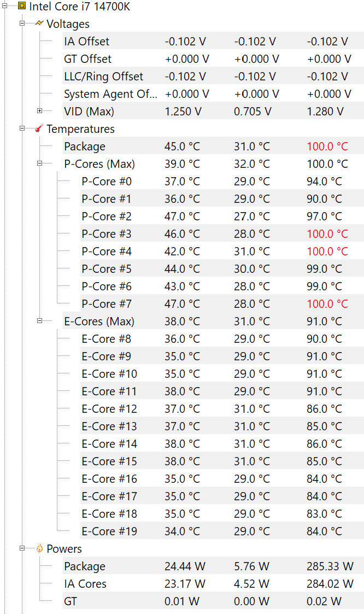Select the System Agent Offset entry
This screenshot has width=364, height=614.
click(110, 94)
